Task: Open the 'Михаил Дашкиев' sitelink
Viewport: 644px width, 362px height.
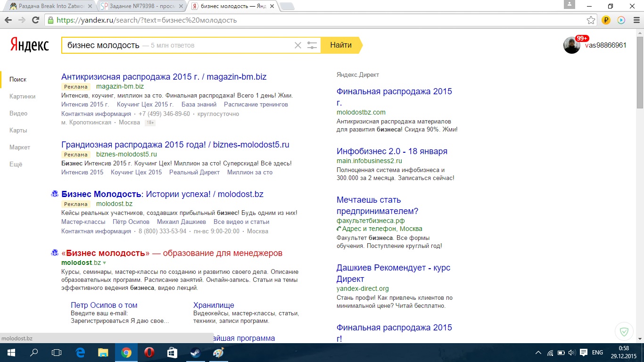Action: click(182, 222)
